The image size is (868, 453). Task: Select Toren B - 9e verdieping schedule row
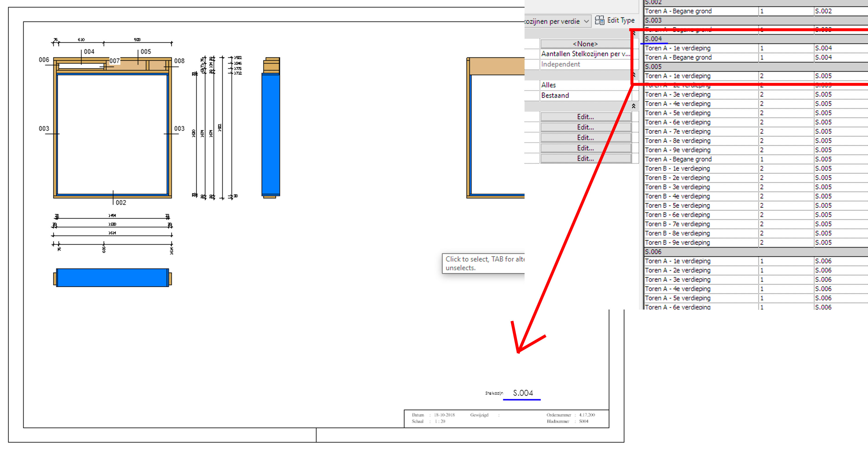point(677,242)
